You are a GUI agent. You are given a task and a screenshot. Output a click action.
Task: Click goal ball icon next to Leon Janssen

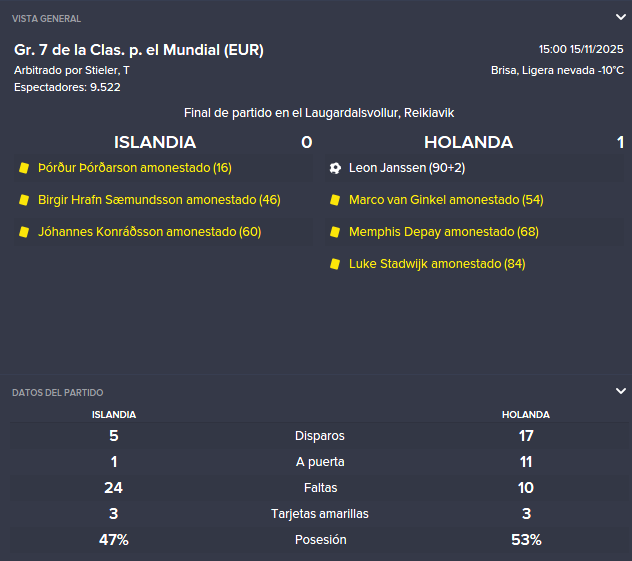335,168
